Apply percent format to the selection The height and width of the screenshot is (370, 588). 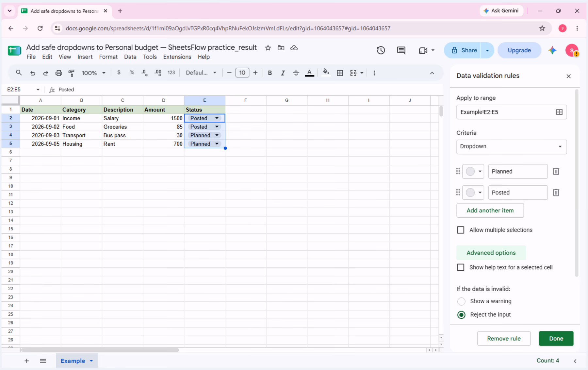[x=132, y=73]
